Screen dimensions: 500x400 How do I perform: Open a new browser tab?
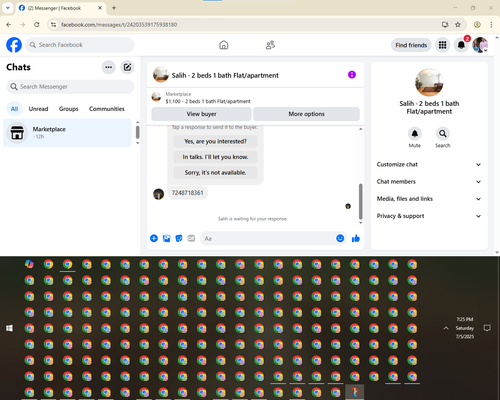pos(114,8)
